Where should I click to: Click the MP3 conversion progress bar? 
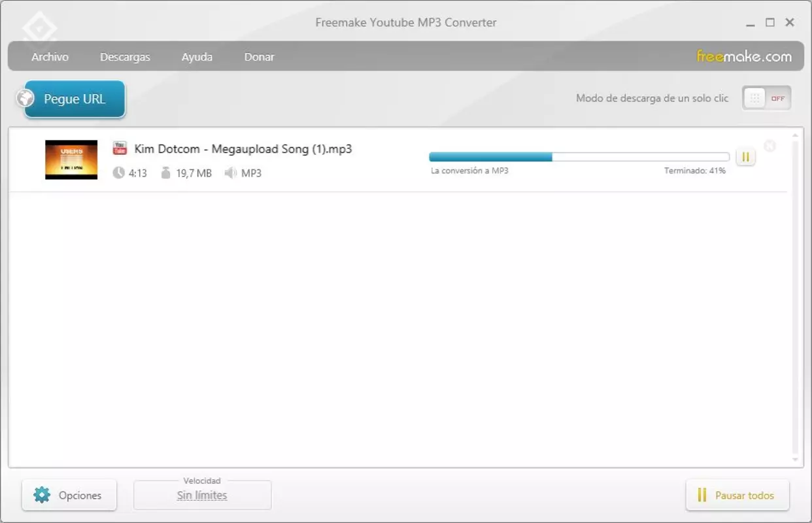(x=579, y=157)
